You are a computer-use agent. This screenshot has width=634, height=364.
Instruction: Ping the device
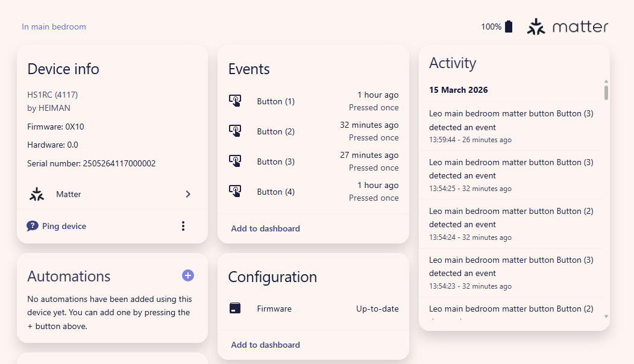57,226
